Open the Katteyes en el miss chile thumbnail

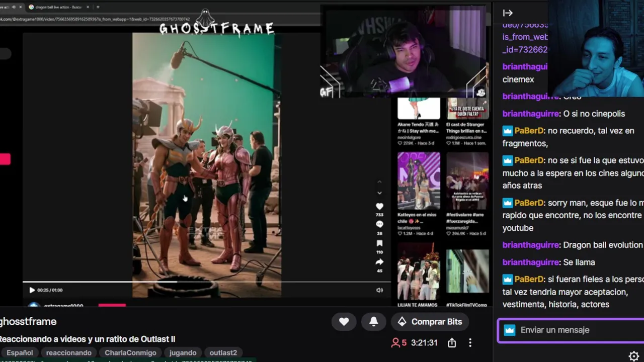(419, 181)
